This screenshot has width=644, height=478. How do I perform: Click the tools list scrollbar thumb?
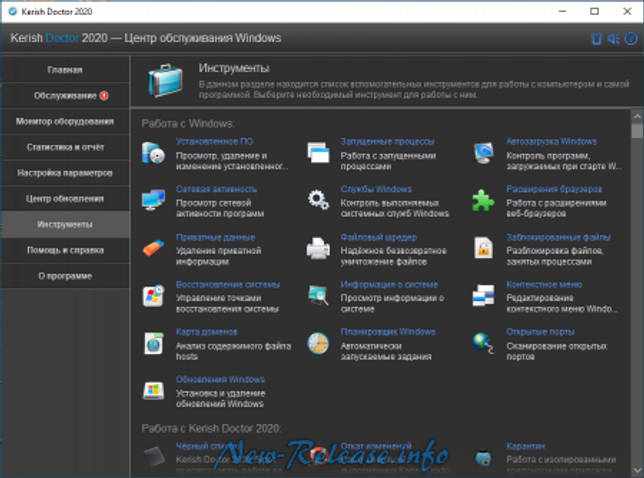click(x=637, y=131)
